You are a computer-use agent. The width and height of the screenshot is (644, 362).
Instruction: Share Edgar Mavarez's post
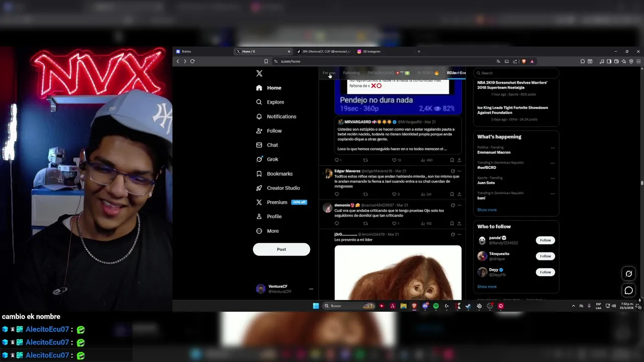tap(459, 194)
